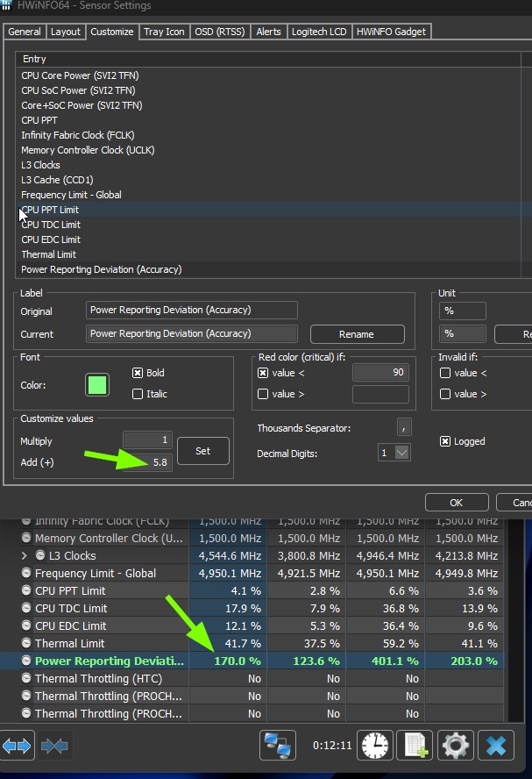Screen dimensions: 532x779
Task: Toggle Red color 'value <' checkbox
Action: coord(263,373)
